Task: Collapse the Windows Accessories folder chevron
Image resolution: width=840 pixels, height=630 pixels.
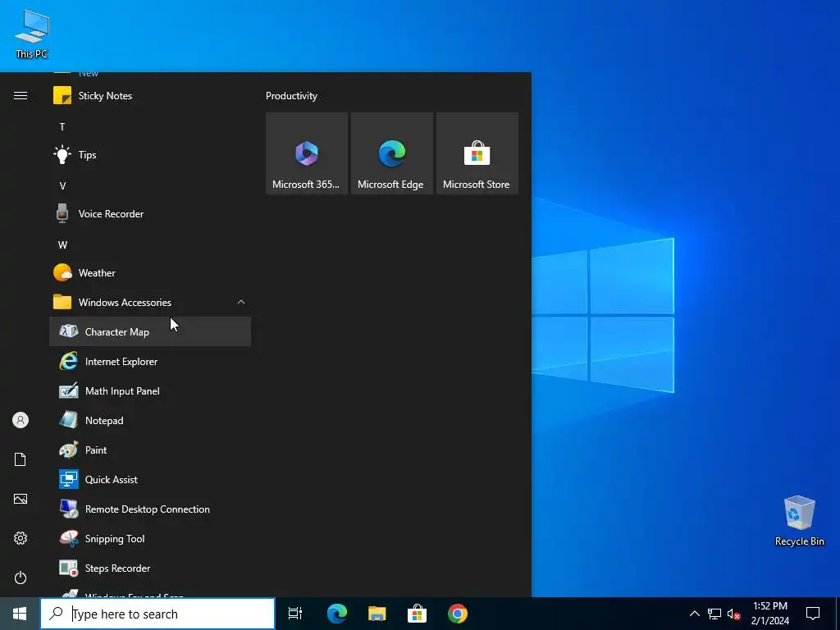Action: [241, 302]
